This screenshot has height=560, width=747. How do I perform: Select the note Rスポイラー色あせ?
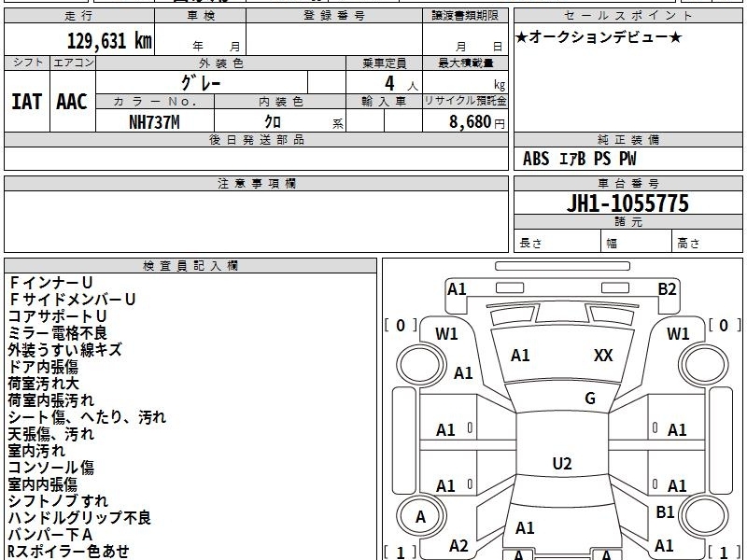pos(68,551)
